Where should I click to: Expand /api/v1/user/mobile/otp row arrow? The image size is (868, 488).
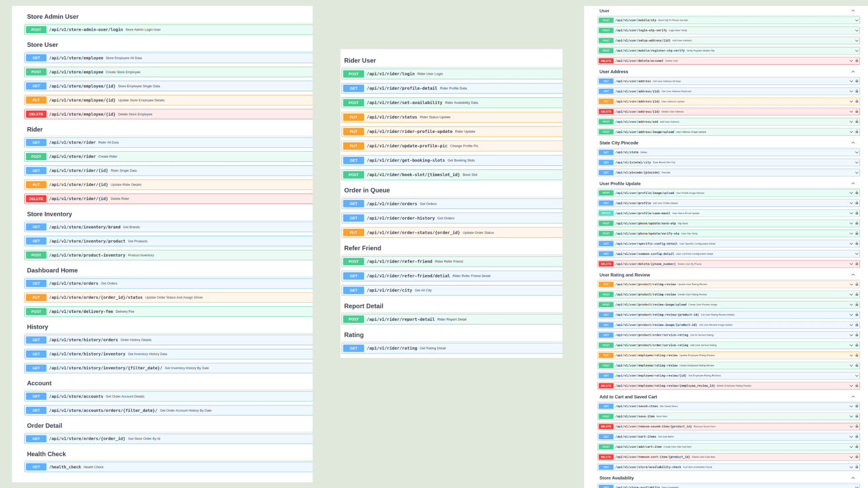click(856, 20)
